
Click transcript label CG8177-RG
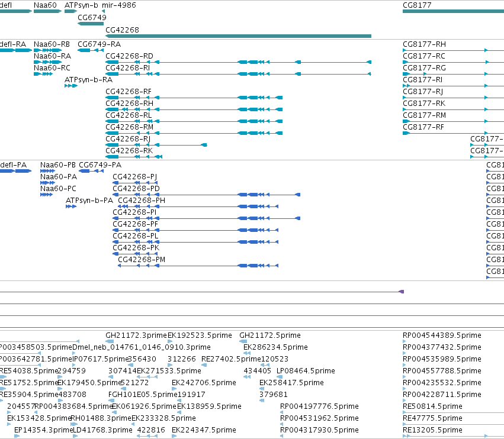pyautogui.click(x=424, y=68)
